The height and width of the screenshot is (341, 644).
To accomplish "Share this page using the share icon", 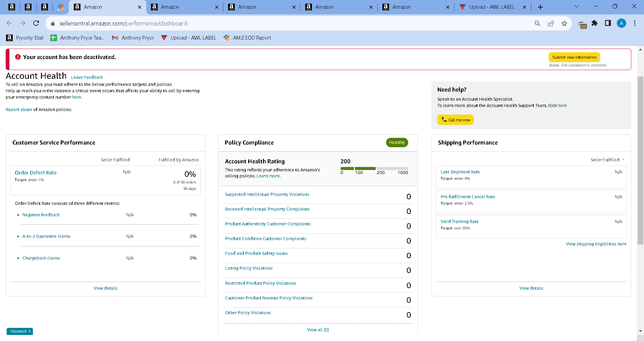I will pyautogui.click(x=551, y=23).
